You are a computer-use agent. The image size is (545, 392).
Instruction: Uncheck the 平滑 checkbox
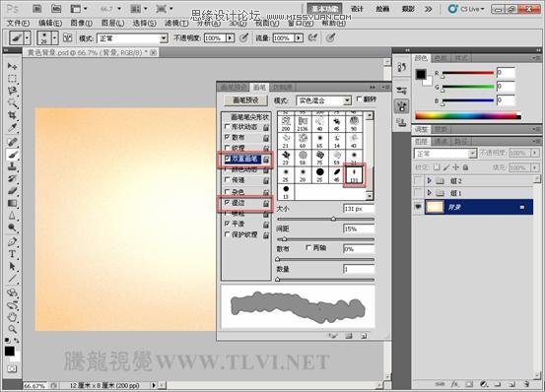(228, 224)
